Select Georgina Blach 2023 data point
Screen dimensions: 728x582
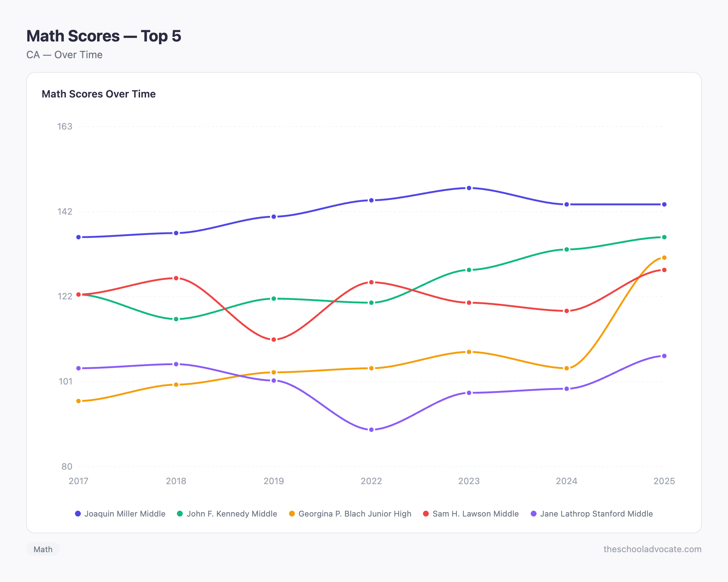(x=469, y=352)
